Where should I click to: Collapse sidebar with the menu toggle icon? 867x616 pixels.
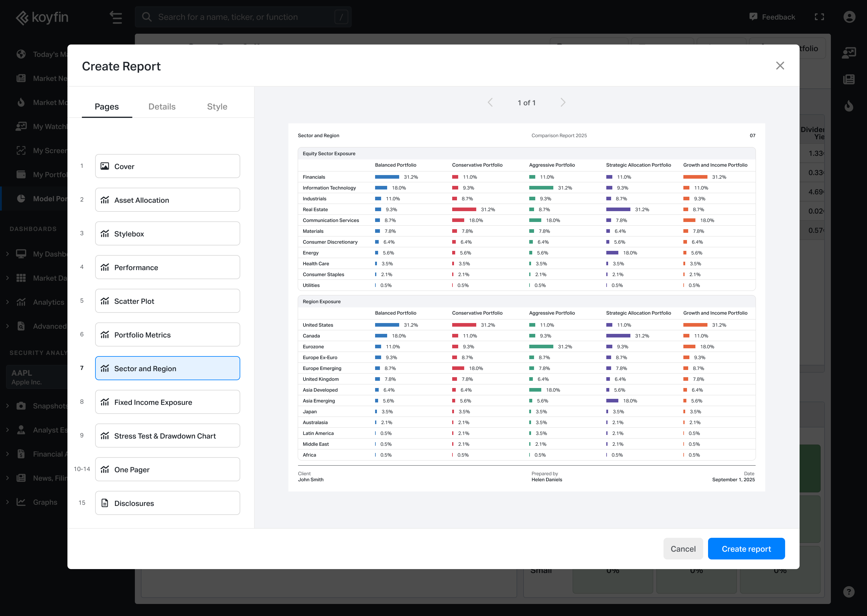tap(116, 17)
